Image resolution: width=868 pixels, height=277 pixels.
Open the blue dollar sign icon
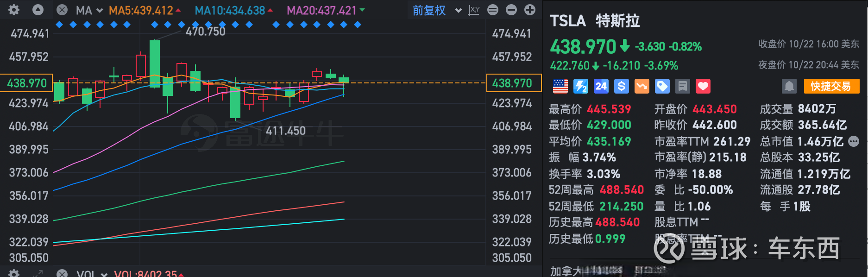[x=621, y=86]
